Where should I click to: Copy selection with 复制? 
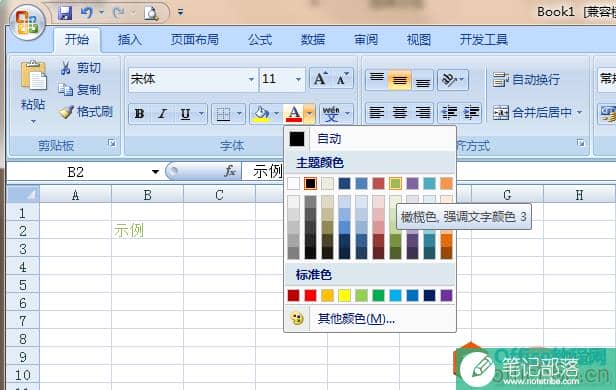pyautogui.click(x=80, y=90)
